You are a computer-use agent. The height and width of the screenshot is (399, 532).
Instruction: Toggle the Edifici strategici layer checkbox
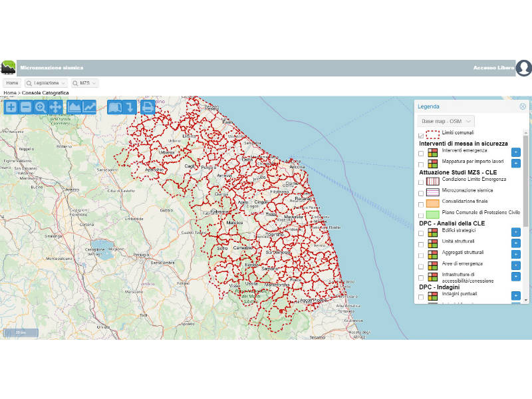421,233
